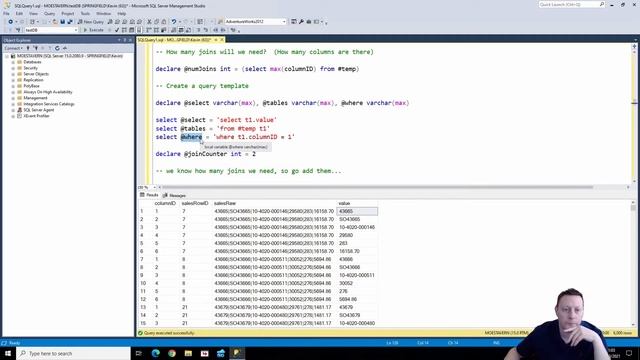Click the wrench Properties icon
Viewport: 640px width, 360px height.
click(301, 22)
